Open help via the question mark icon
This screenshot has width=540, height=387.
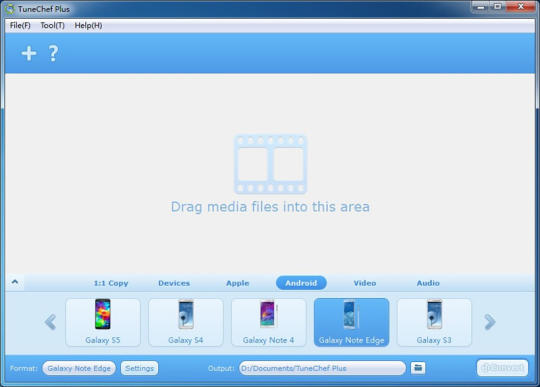pyautogui.click(x=53, y=53)
